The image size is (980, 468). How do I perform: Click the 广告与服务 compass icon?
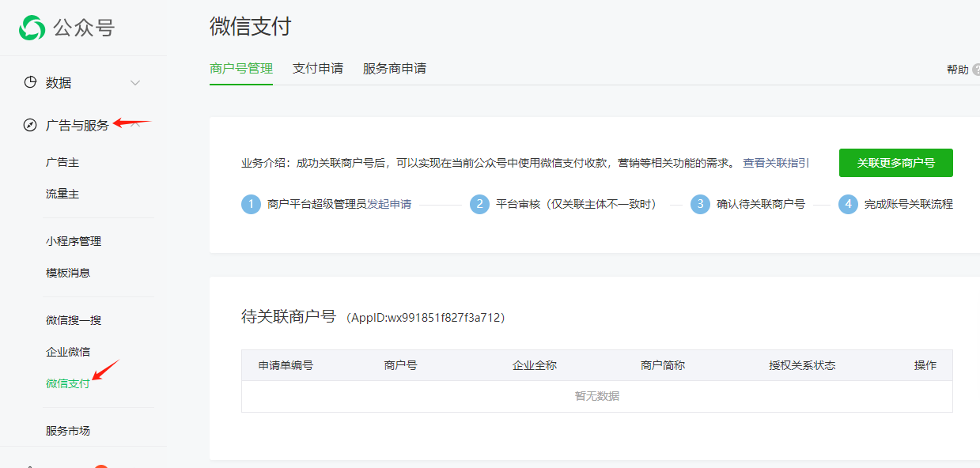[30, 125]
